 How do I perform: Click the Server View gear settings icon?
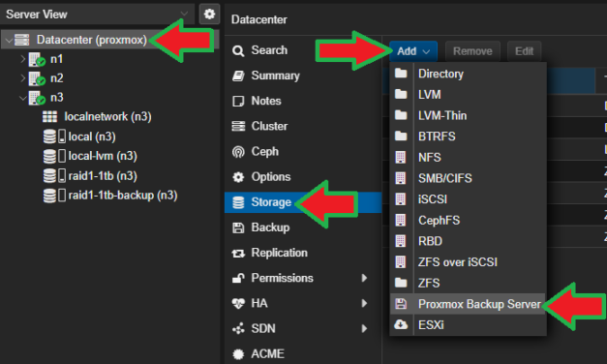[209, 15]
